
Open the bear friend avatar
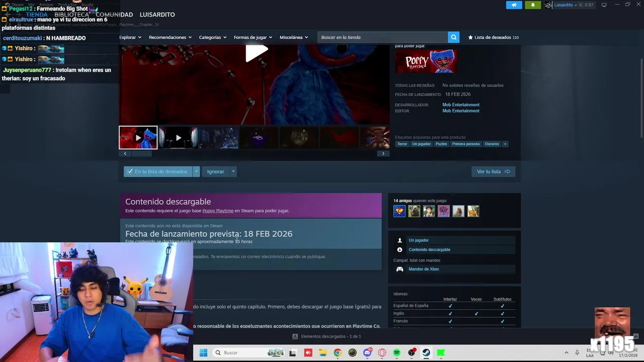click(x=414, y=211)
